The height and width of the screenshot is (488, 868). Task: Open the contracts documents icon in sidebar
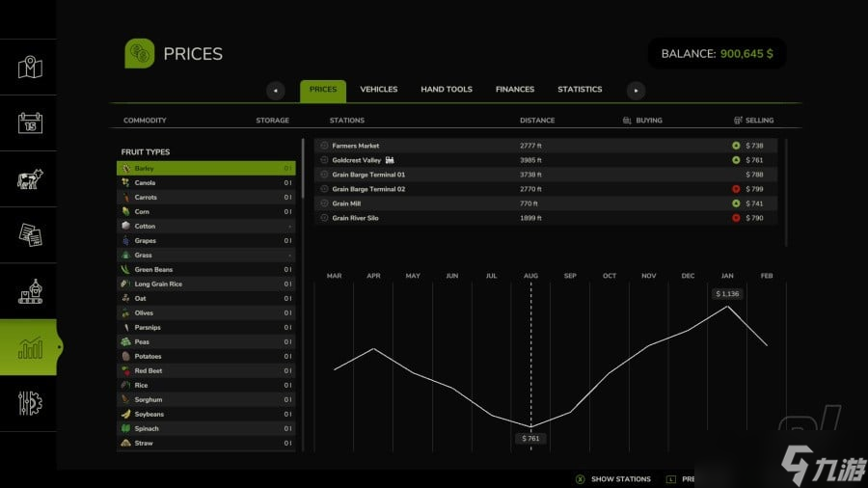pos(30,235)
